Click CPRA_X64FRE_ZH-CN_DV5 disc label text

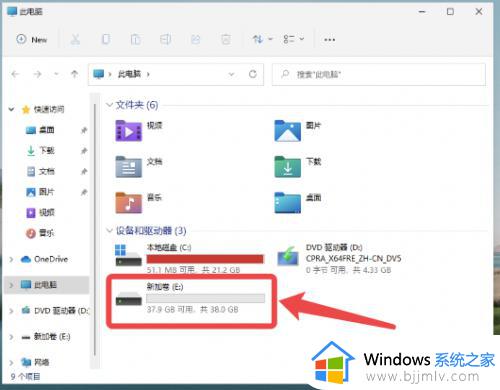click(x=353, y=259)
